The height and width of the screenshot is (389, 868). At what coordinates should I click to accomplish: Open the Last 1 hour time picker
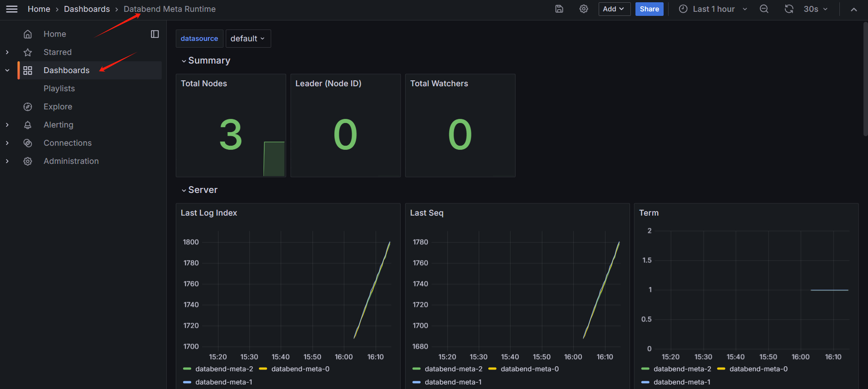pos(713,9)
